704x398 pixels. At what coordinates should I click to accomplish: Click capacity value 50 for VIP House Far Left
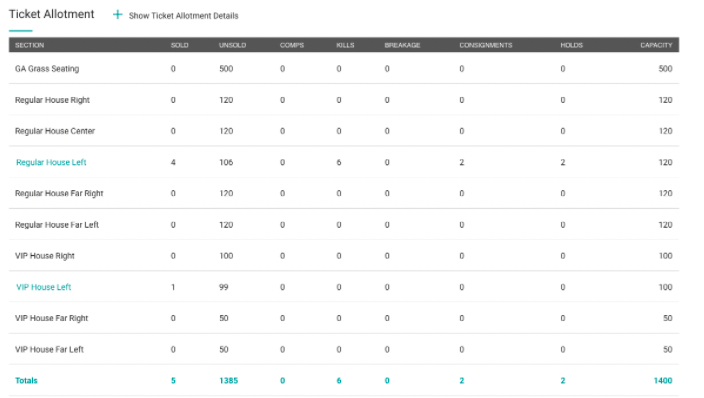(668, 349)
